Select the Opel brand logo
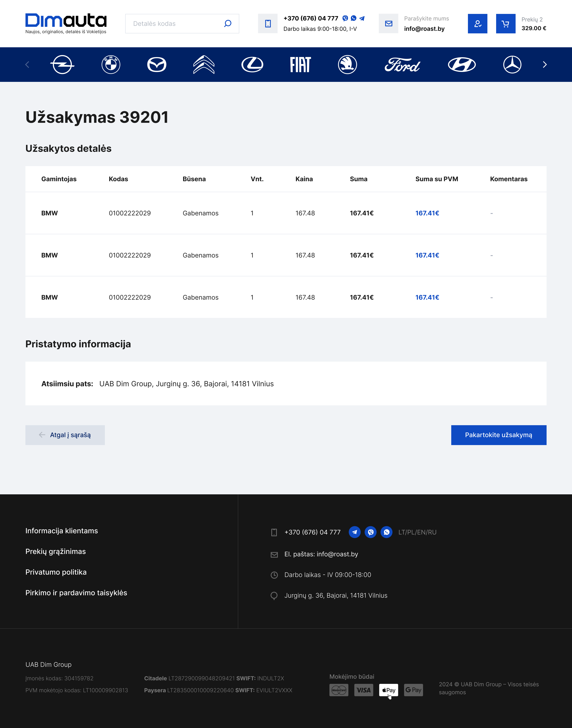 (x=62, y=65)
